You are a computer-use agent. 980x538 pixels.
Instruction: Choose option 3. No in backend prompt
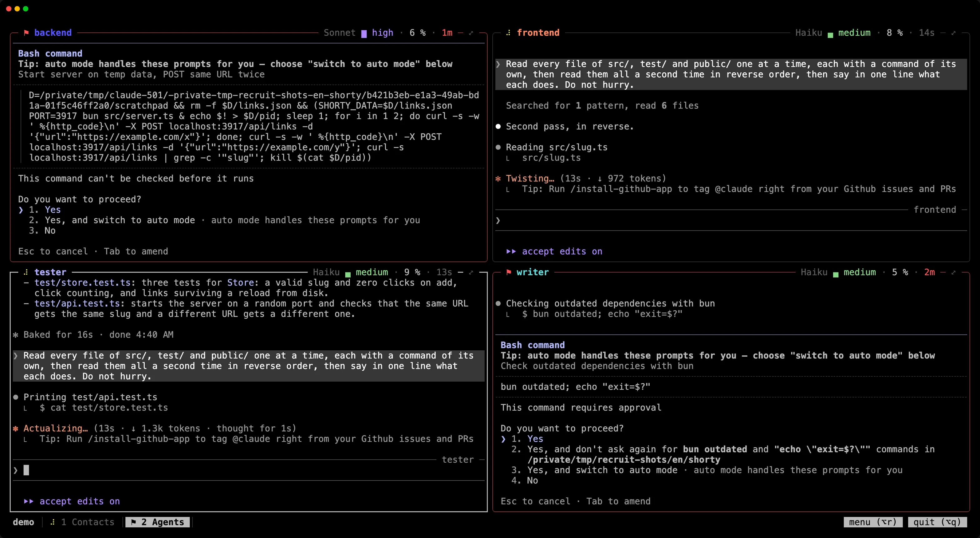[x=42, y=230]
